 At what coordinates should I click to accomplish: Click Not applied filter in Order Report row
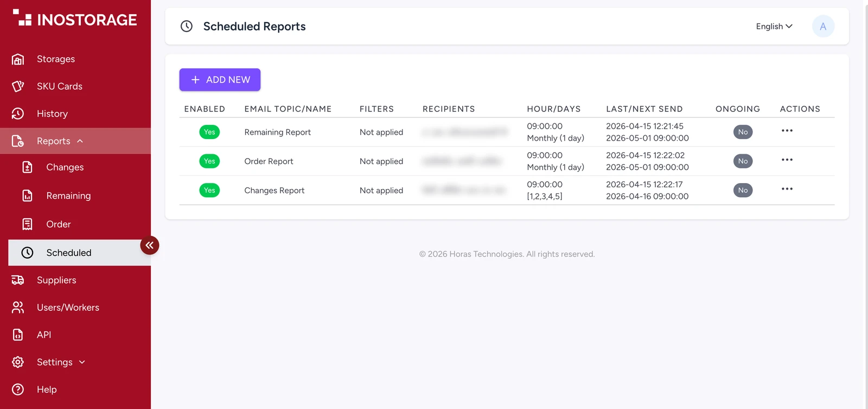(381, 161)
